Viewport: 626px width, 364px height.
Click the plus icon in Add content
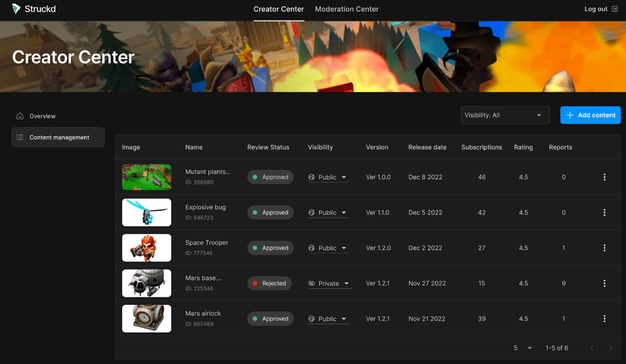click(x=570, y=115)
